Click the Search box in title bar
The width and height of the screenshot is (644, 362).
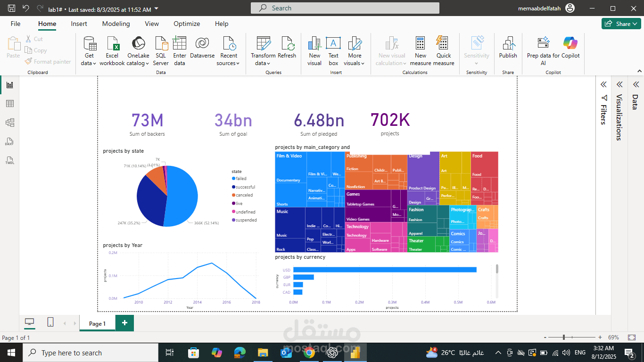click(x=345, y=8)
